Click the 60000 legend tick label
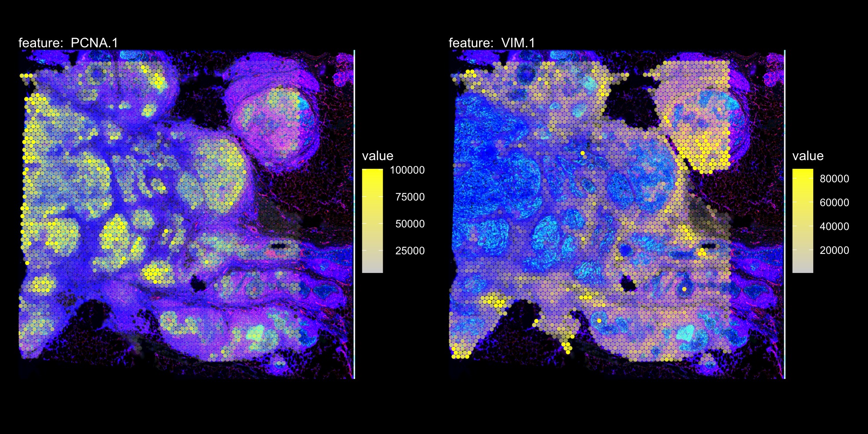 [x=834, y=203]
